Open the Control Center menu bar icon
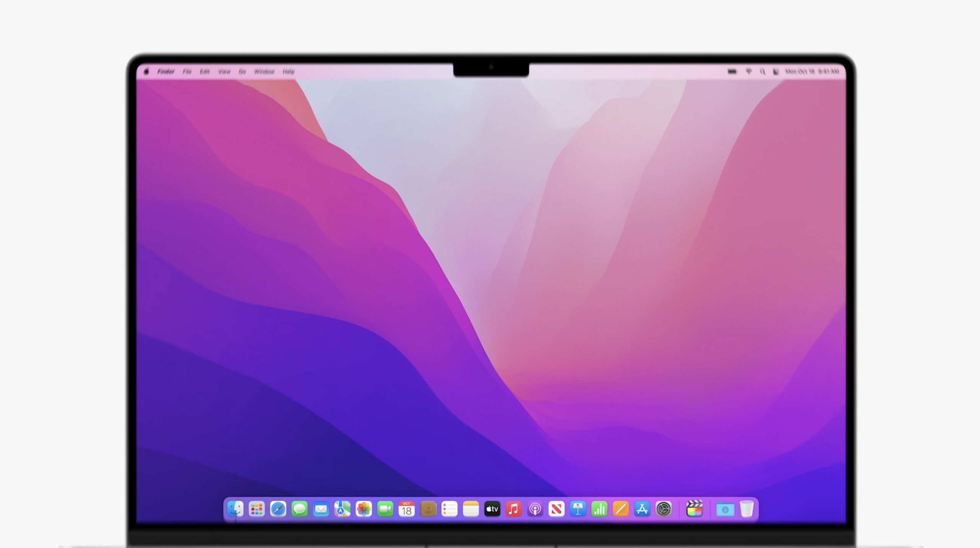Viewport: 980px width, 548px height. pyautogui.click(x=776, y=72)
